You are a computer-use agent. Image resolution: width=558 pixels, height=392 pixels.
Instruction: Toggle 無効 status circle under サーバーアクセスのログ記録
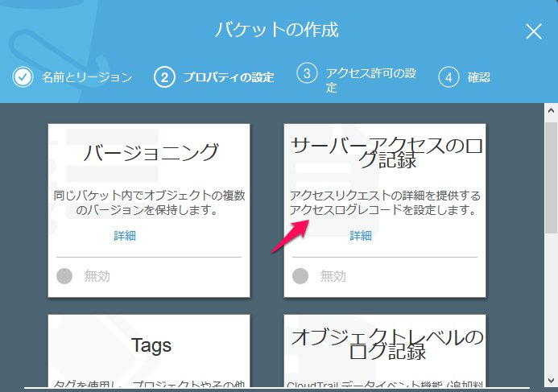(300, 276)
